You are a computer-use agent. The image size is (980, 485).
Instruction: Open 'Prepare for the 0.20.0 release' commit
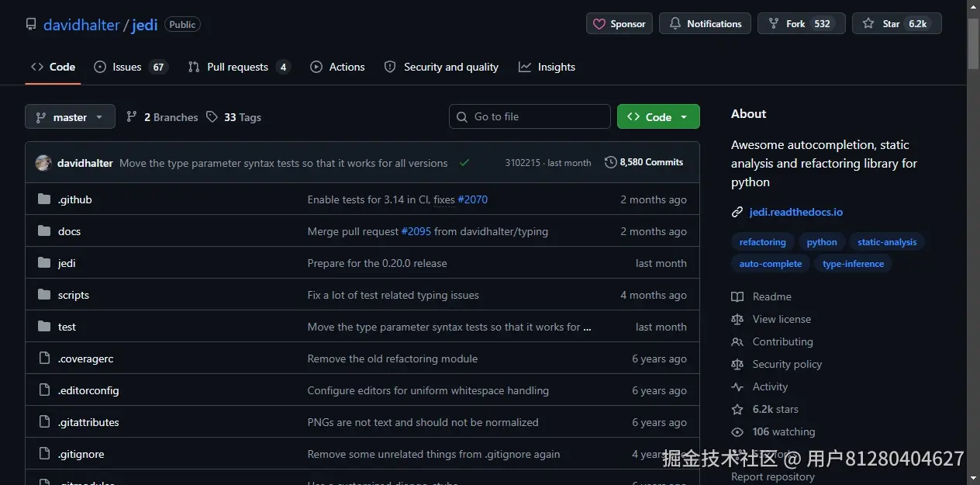(377, 263)
